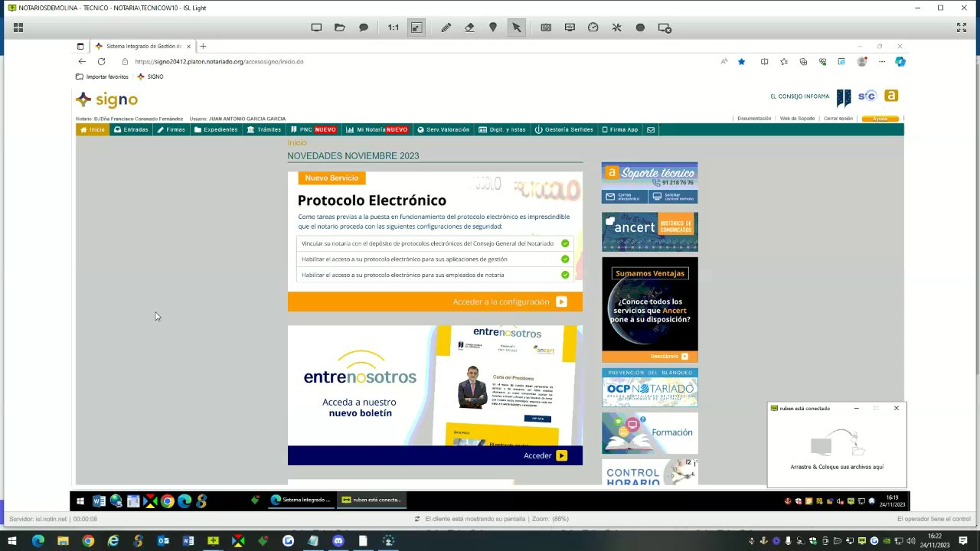This screenshot has width=980, height=551.
Task: Click the keyboard icon in ISL toolbar
Action: pos(546,28)
